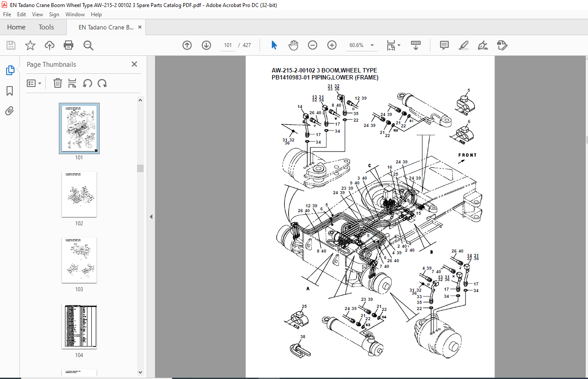
Task: Click the page number field showing 101
Action: click(228, 45)
